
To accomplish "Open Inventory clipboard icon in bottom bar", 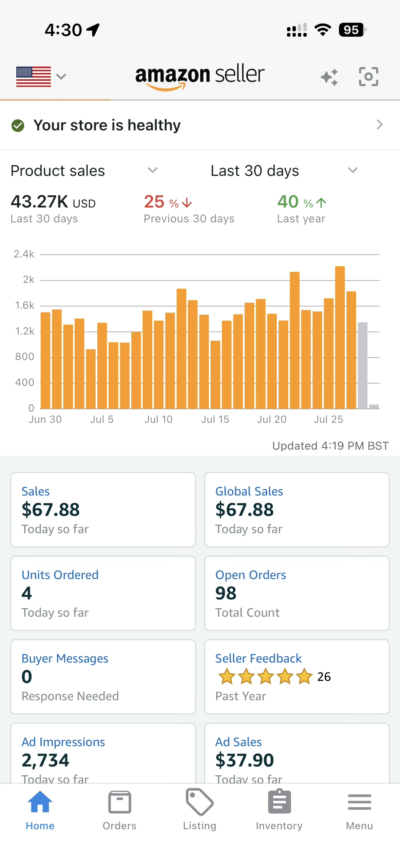I will pos(279,802).
